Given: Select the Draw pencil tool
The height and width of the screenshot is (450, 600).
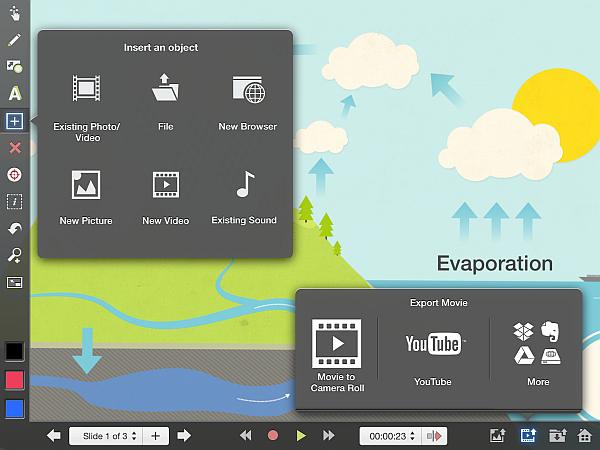Looking at the screenshot, I should (14, 40).
